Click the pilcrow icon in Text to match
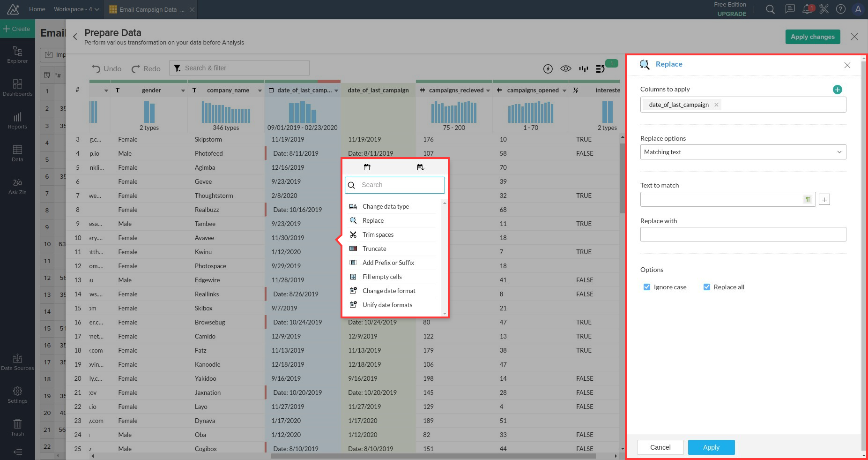The height and width of the screenshot is (460, 868). (808, 199)
